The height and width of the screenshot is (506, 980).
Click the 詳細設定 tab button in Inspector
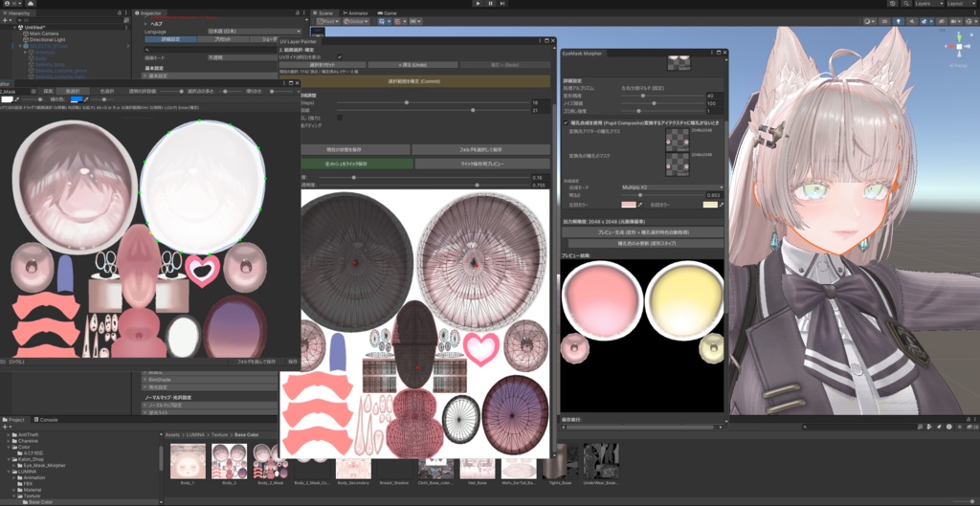point(170,39)
